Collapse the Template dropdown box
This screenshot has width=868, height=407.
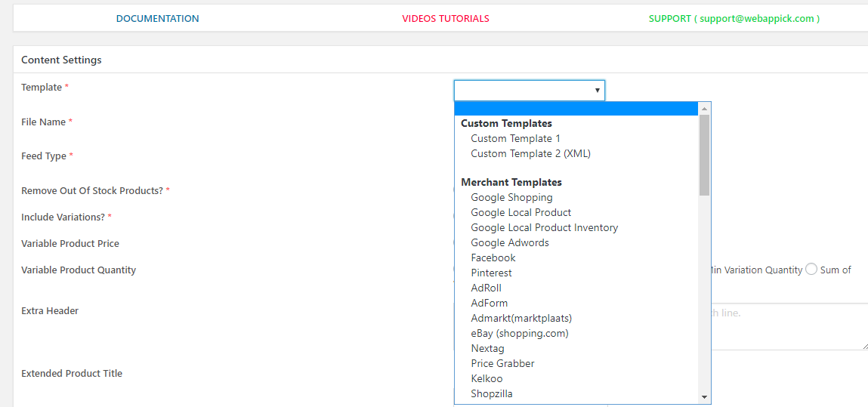click(530, 90)
